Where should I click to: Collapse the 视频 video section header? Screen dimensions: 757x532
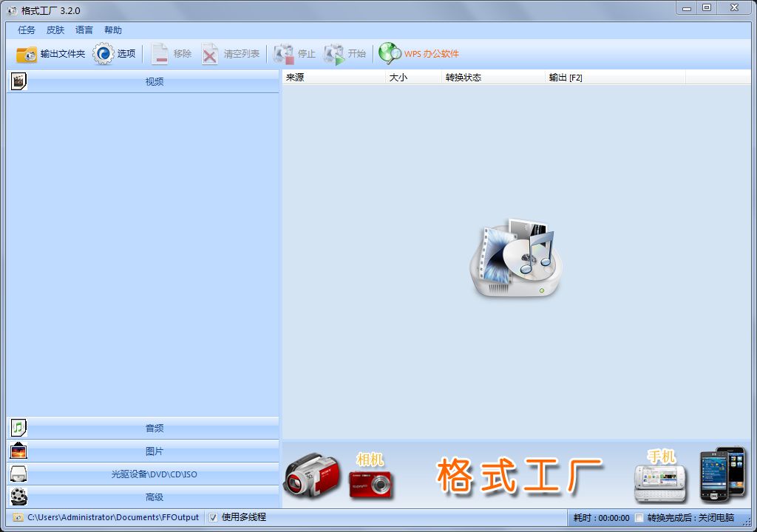coord(154,81)
